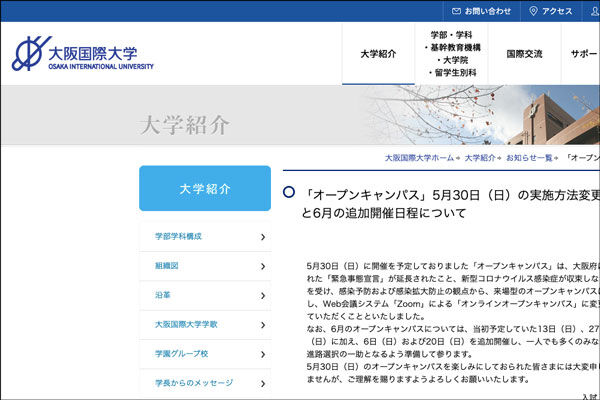Click the chevron arrow on the 学園グループ校 row
600x400 pixels.
[x=263, y=354]
